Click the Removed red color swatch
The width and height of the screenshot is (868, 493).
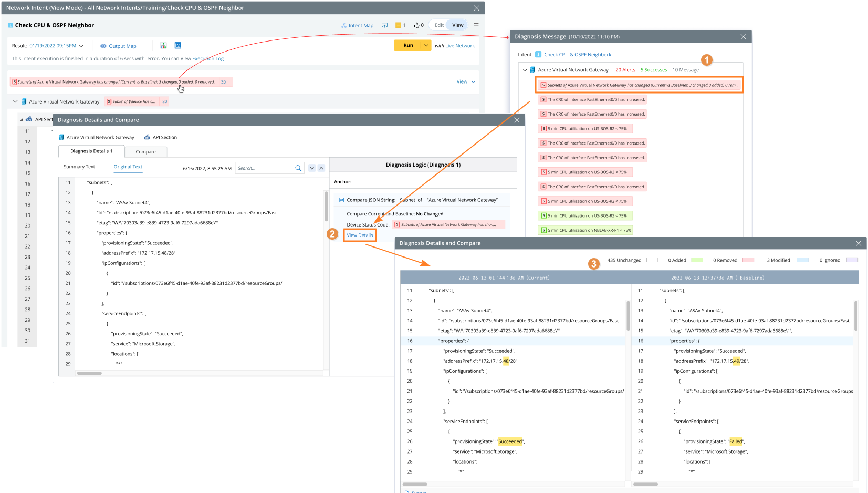(x=748, y=260)
